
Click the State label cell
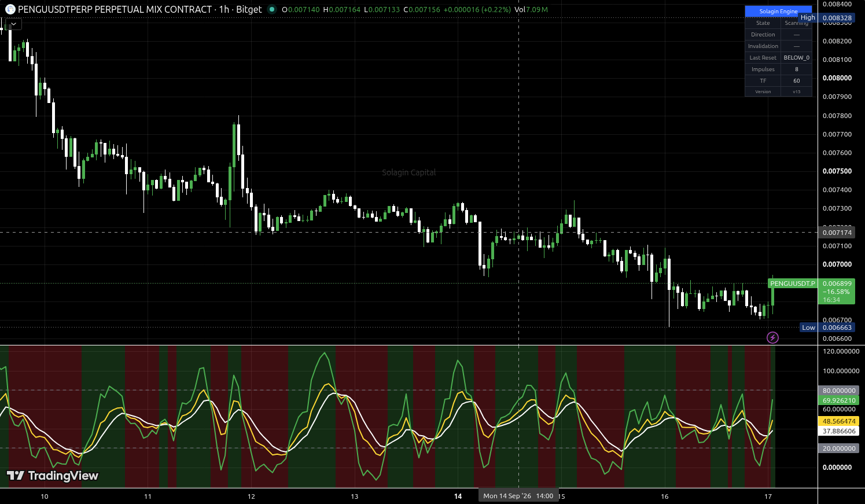[763, 23]
